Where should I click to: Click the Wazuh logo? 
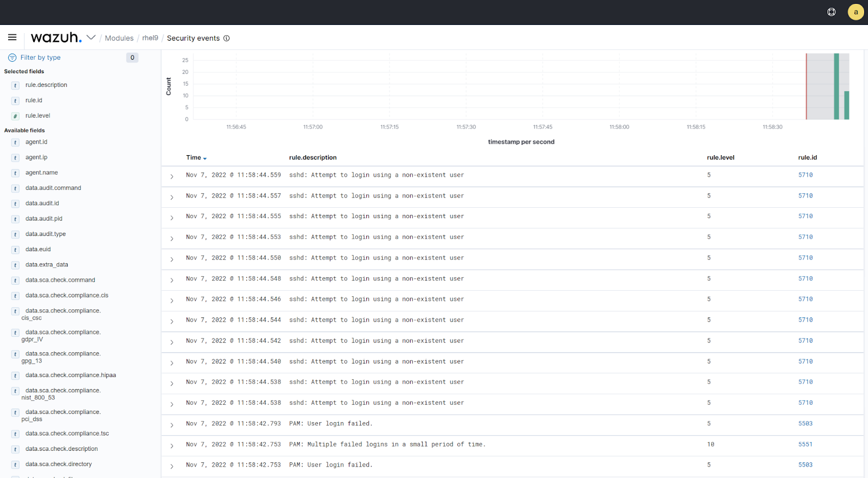pyautogui.click(x=56, y=37)
